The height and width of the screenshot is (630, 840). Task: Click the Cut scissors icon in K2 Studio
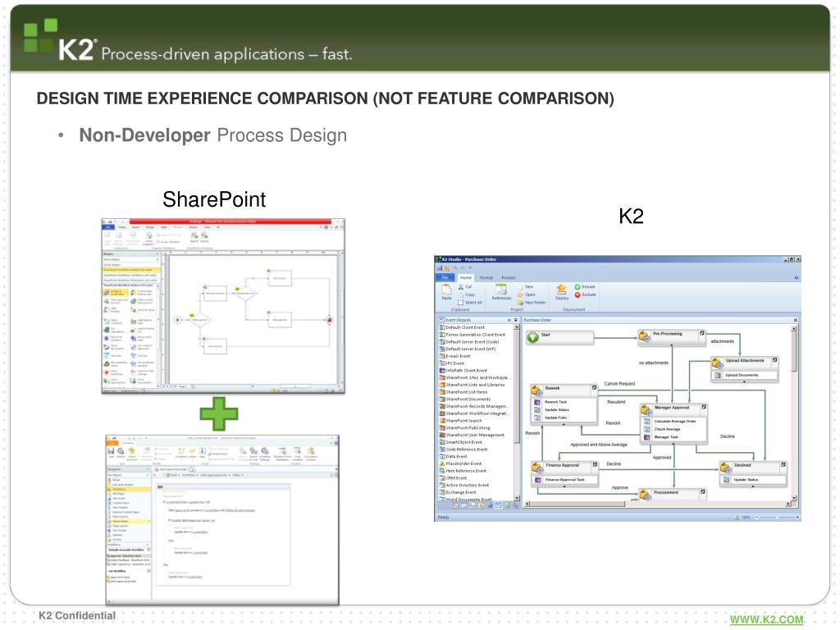click(461, 287)
